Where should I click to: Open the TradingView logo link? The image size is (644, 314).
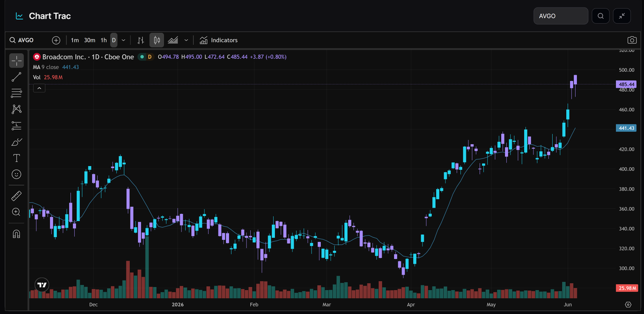click(41, 285)
